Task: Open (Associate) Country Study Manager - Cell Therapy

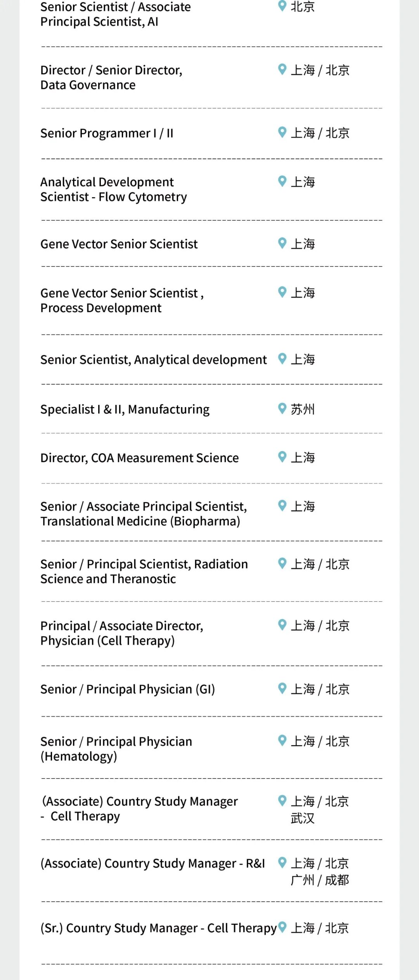Action: pyautogui.click(x=139, y=809)
